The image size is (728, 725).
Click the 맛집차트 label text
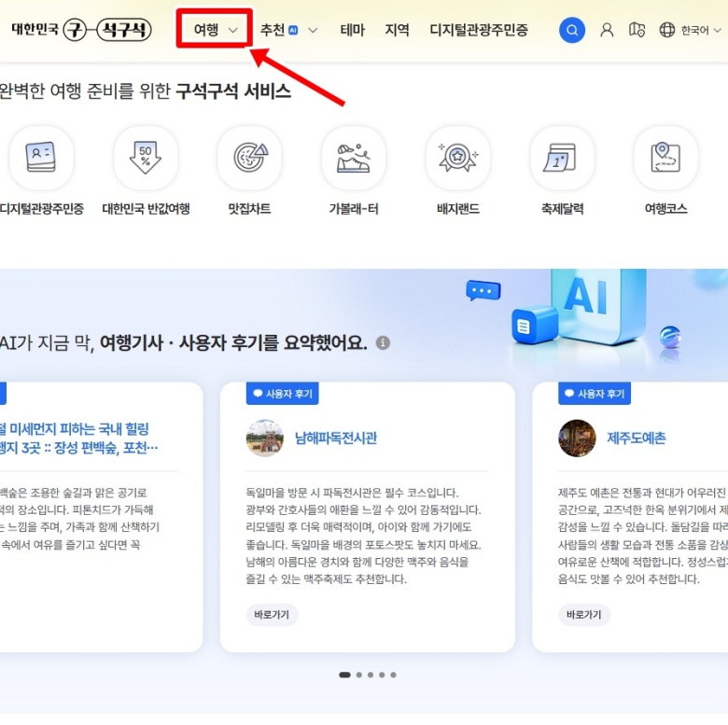250,209
